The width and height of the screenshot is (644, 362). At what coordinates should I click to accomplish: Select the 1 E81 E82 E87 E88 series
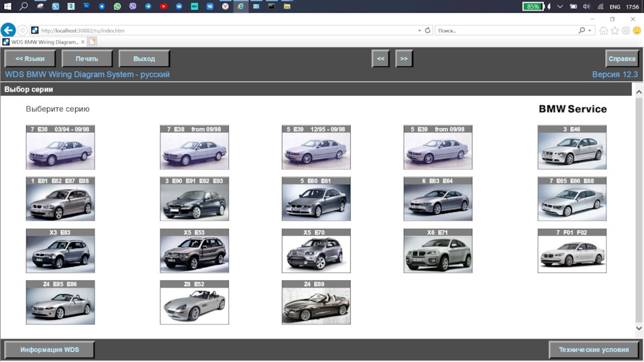[60, 199]
